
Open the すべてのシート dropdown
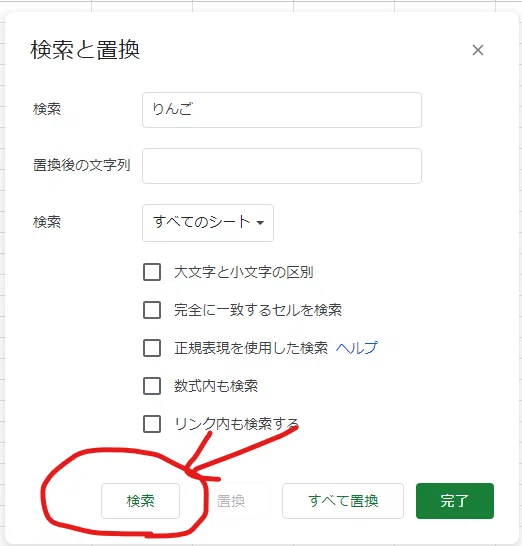(x=208, y=223)
